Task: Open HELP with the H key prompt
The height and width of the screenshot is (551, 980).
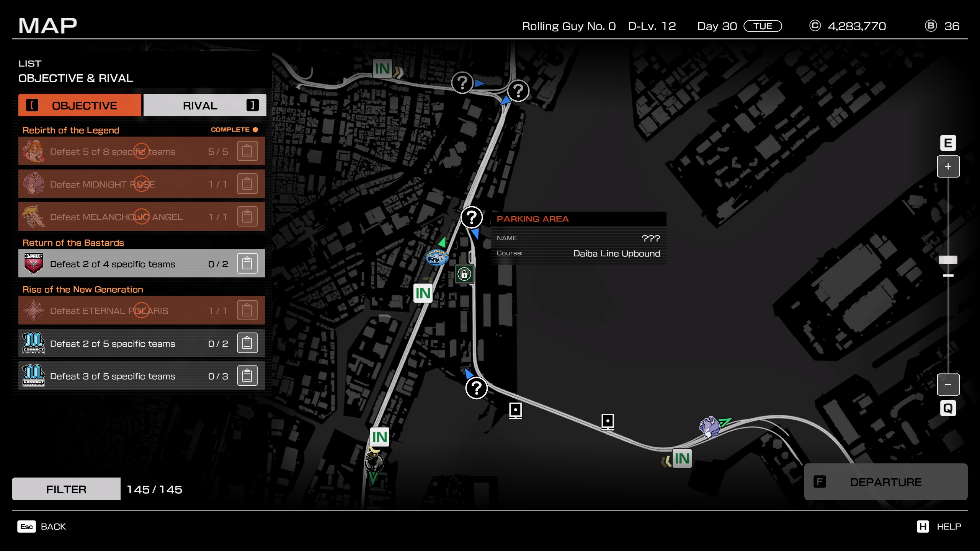Action: (x=923, y=527)
